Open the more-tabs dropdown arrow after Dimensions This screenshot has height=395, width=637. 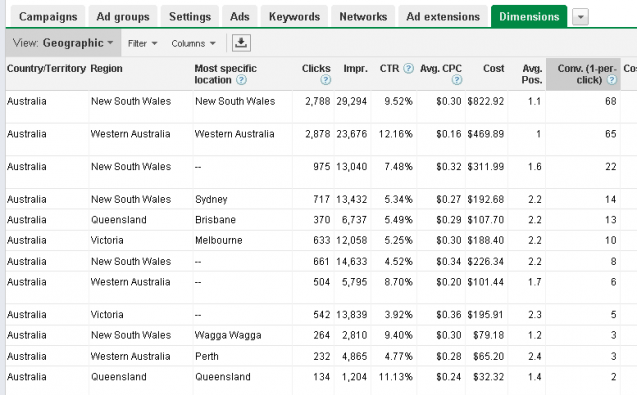580,17
